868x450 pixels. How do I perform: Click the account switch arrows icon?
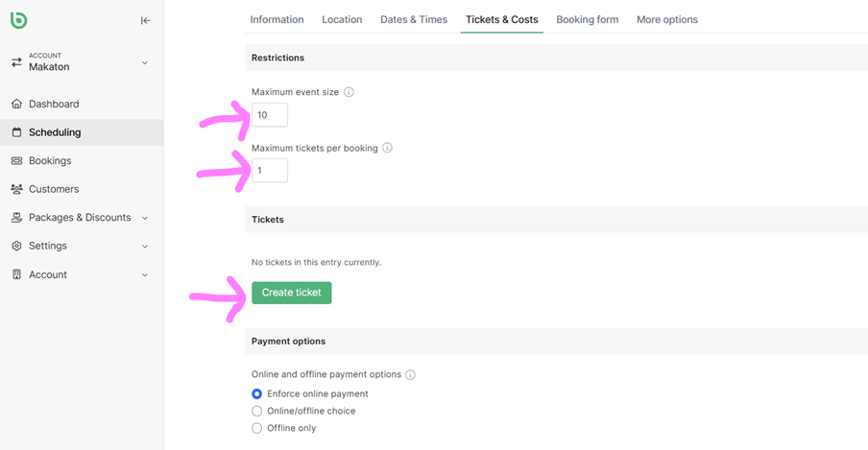coord(16,62)
